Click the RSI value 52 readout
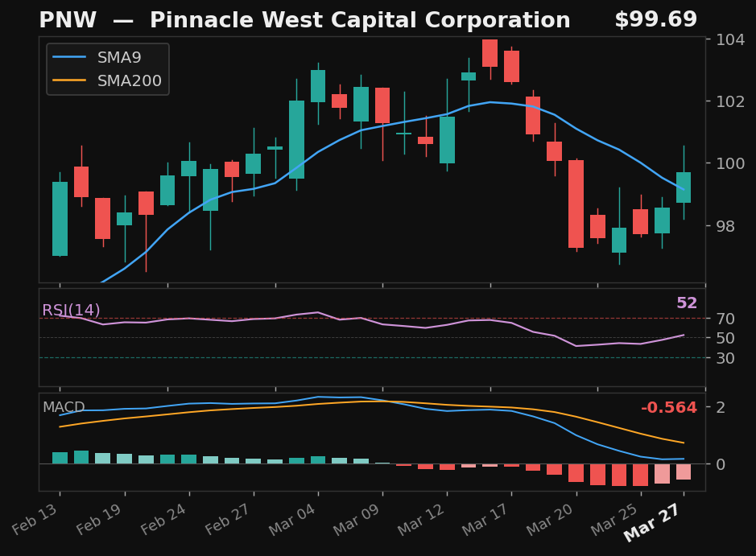This screenshot has width=756, height=556. pyautogui.click(x=686, y=303)
